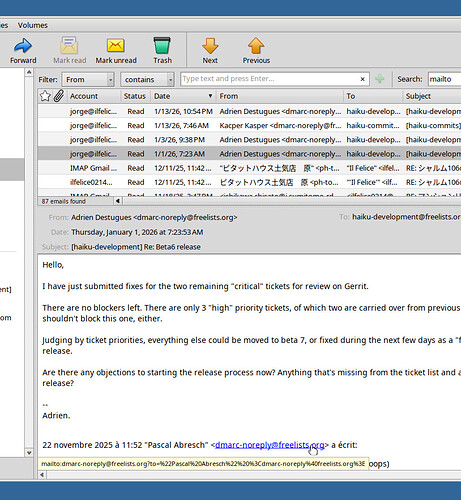Select email from Kacper Kasper
461x500 pixels.
(249, 126)
